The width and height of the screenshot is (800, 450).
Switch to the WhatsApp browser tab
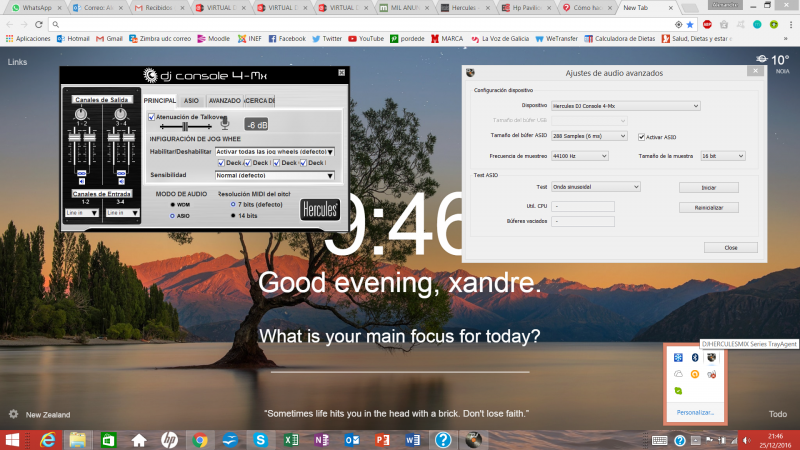tap(37, 8)
